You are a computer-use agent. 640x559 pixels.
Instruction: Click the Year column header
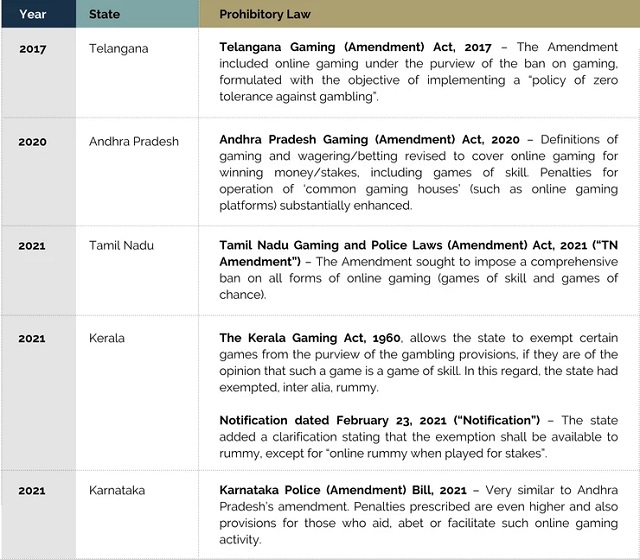(32, 15)
